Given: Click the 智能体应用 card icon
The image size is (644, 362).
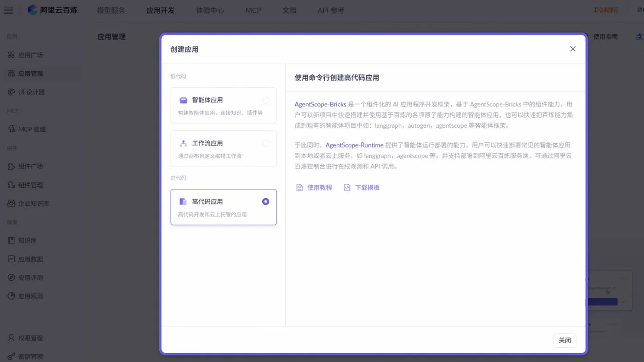Looking at the screenshot, I should [x=183, y=100].
